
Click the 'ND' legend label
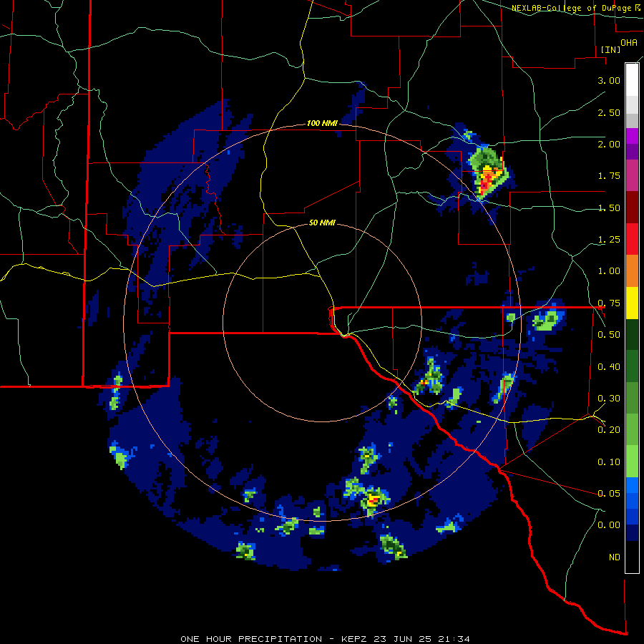coord(615,557)
